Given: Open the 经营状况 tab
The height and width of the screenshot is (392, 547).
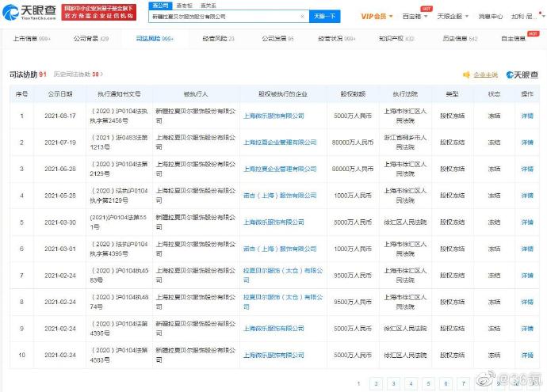Looking at the screenshot, I should pos(337,39).
